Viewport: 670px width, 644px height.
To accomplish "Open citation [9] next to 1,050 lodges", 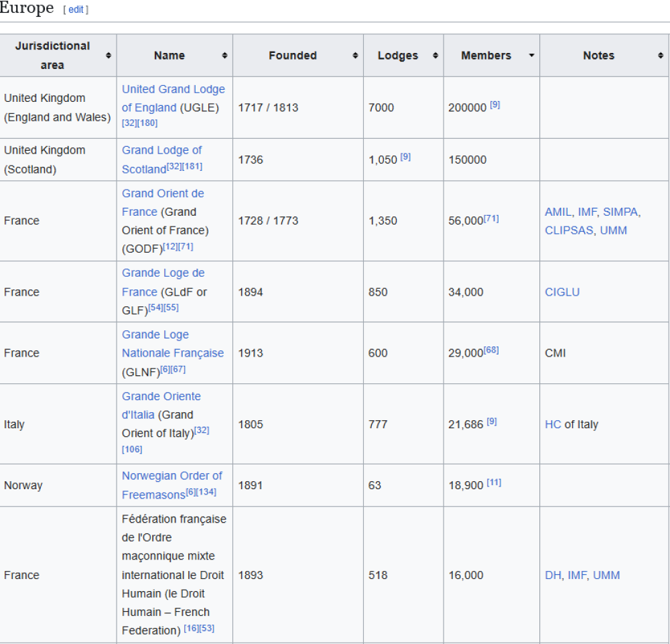I will tap(405, 157).
